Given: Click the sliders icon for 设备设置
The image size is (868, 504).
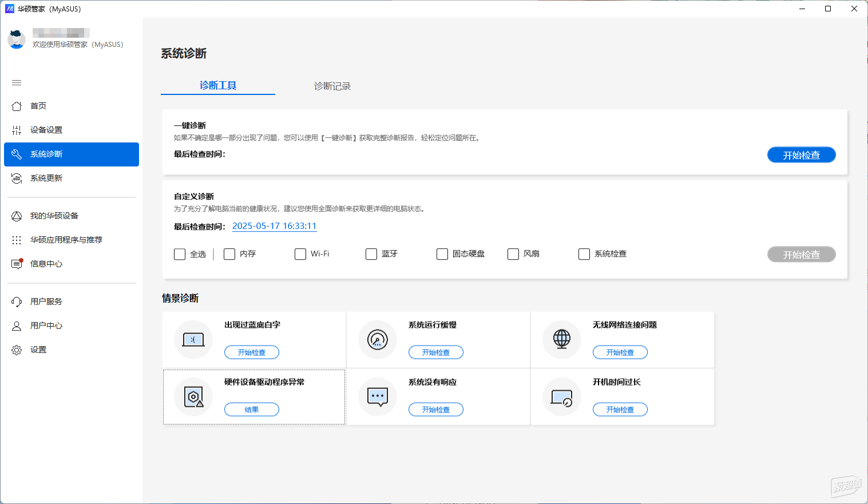Looking at the screenshot, I should point(17,130).
